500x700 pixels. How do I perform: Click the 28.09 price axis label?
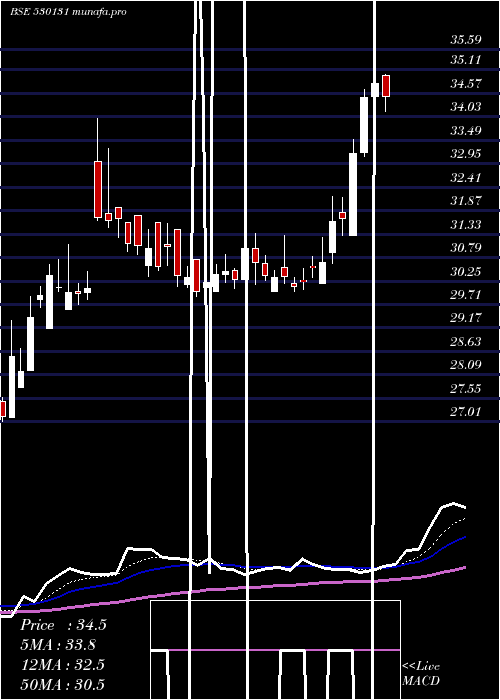(466, 365)
